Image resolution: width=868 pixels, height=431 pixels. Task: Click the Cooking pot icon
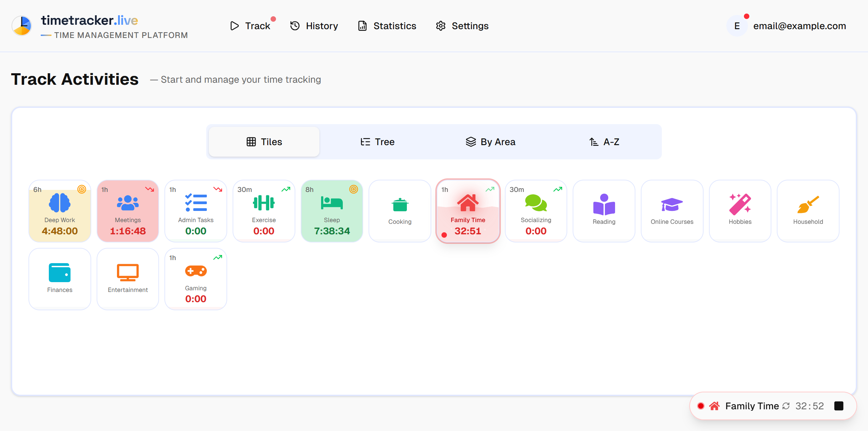click(400, 204)
